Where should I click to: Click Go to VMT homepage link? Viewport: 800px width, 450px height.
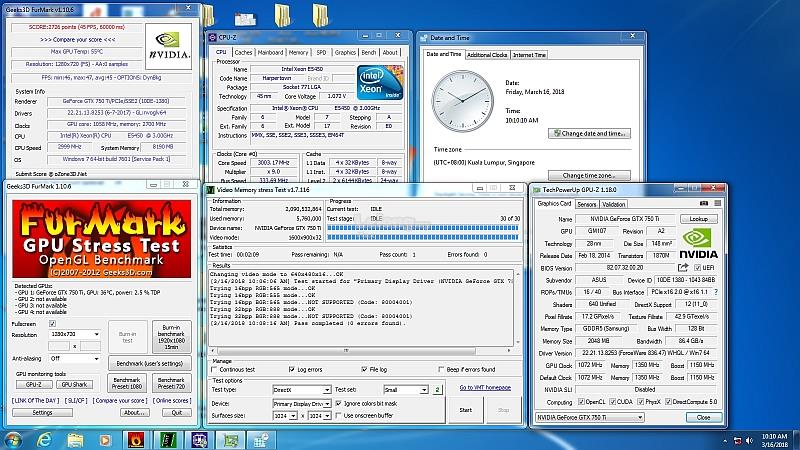pos(485,388)
